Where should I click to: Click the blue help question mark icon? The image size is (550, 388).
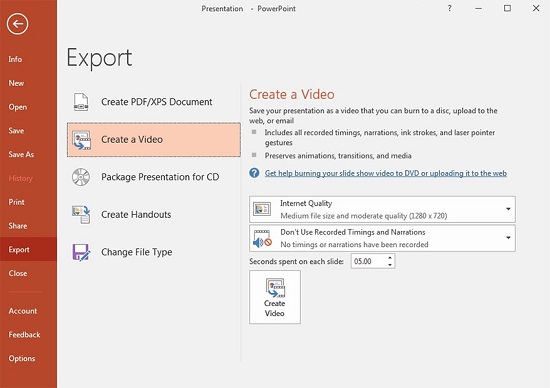click(254, 173)
